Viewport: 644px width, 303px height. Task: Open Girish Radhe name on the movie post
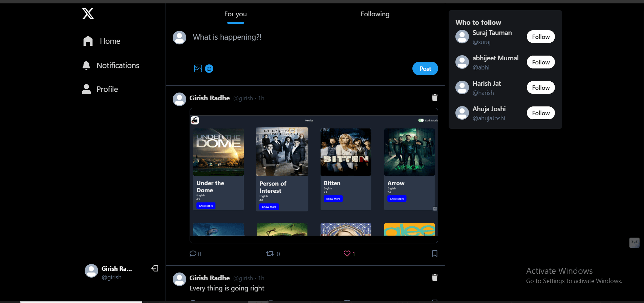(210, 98)
